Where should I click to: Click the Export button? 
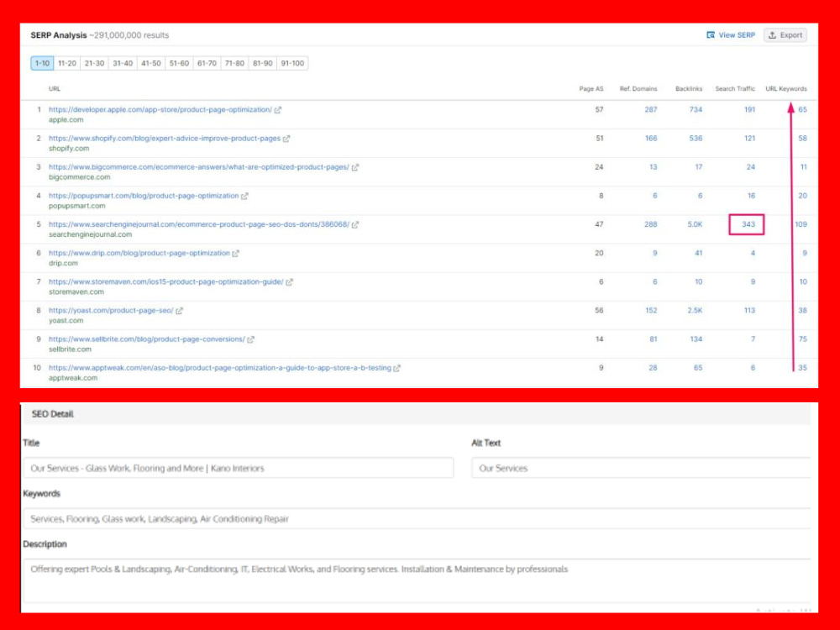coord(785,34)
